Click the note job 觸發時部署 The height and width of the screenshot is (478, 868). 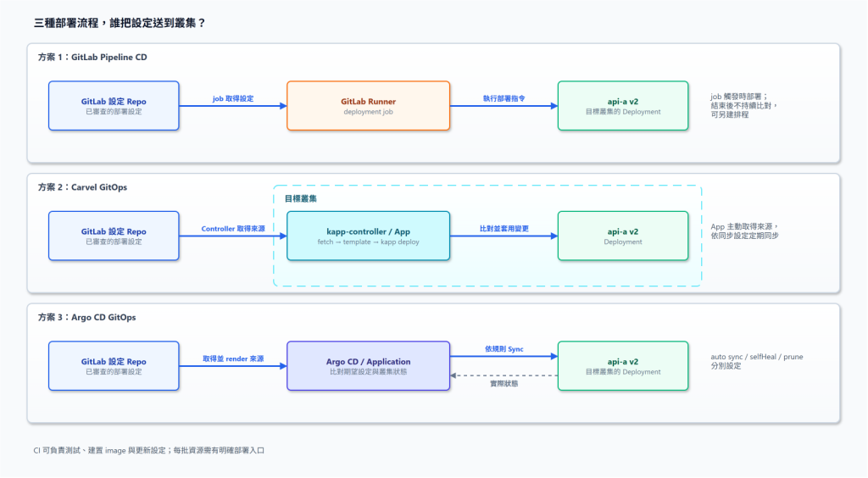[x=744, y=105]
